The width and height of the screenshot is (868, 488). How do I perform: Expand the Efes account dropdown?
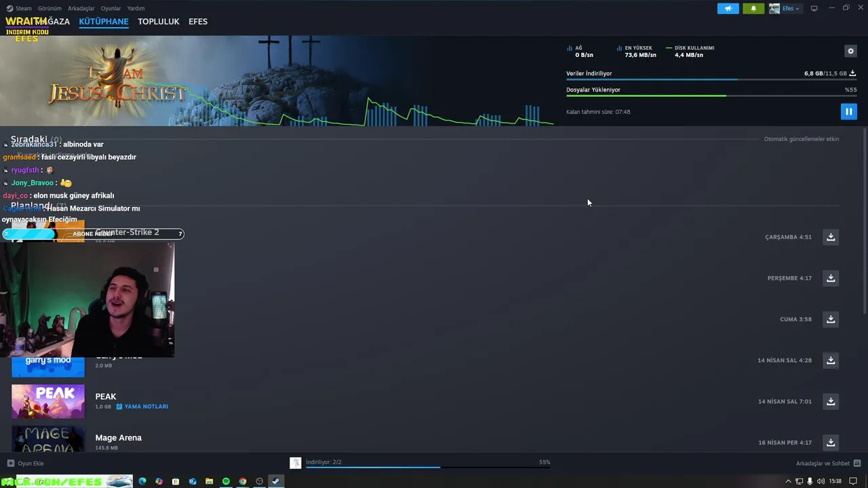[785, 8]
